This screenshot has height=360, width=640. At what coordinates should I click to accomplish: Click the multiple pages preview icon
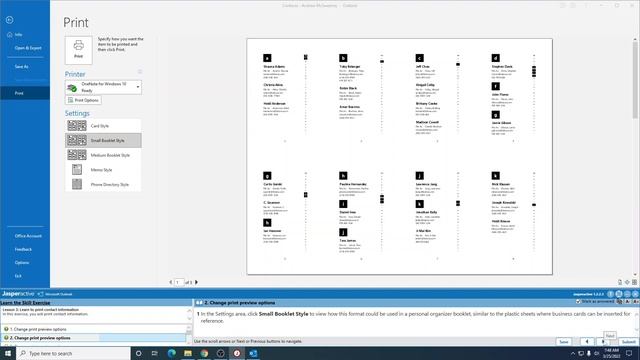(634, 282)
